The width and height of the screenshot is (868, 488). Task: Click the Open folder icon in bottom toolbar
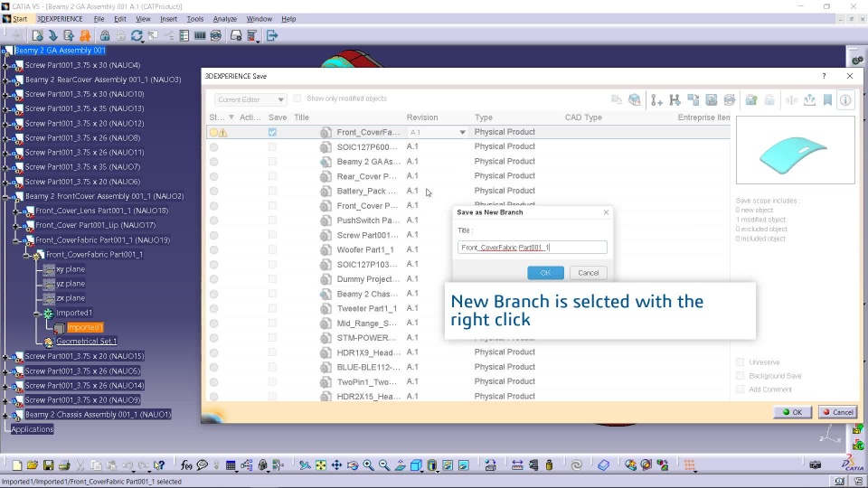pos(33,465)
